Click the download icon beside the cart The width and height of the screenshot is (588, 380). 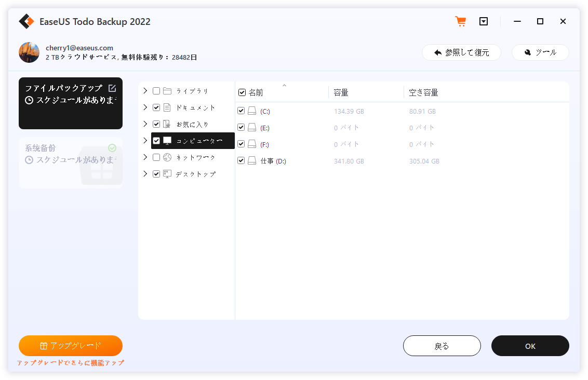click(x=484, y=21)
